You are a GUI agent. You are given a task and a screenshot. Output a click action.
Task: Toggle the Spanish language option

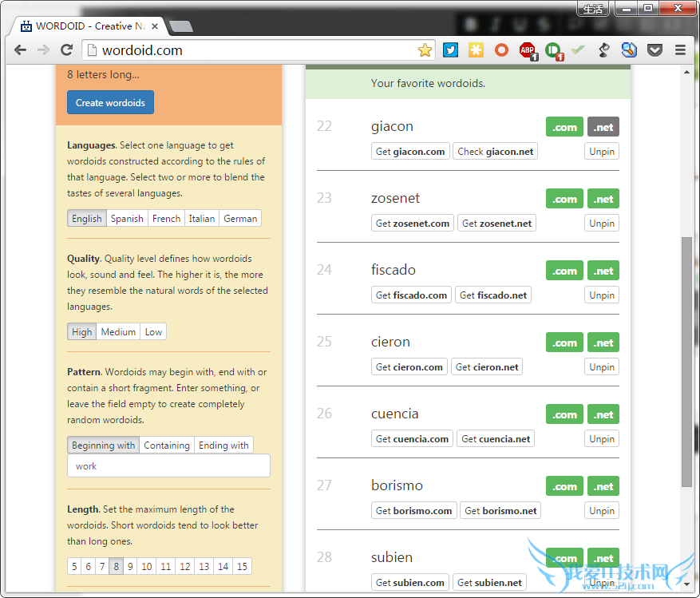pos(127,219)
